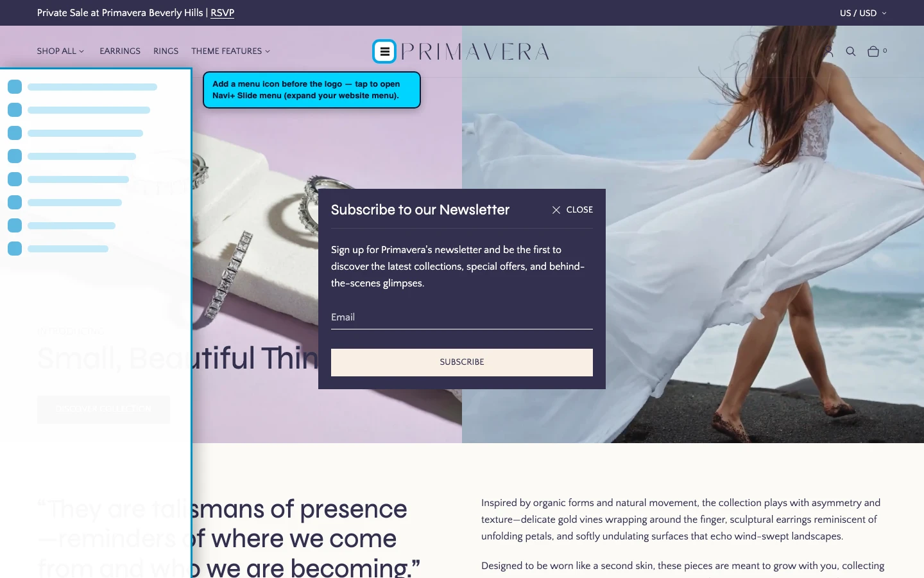Click the 'Subscribe to our Newsletter' heading

[420, 210]
